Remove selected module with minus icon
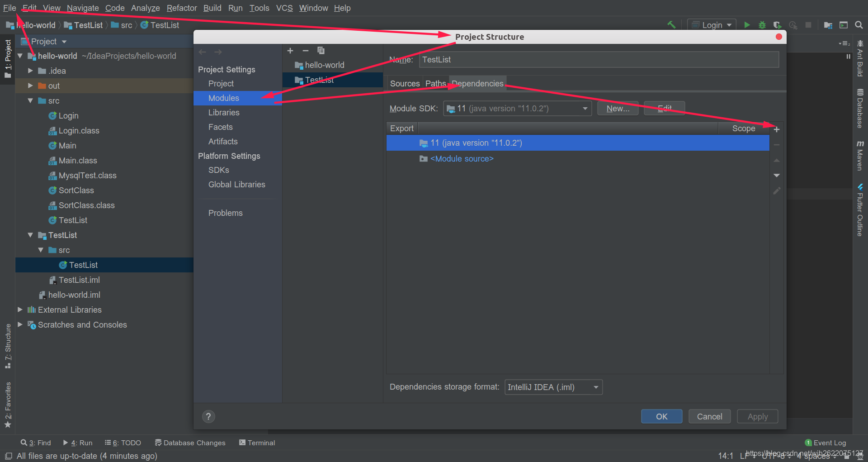The image size is (868, 462). click(306, 51)
